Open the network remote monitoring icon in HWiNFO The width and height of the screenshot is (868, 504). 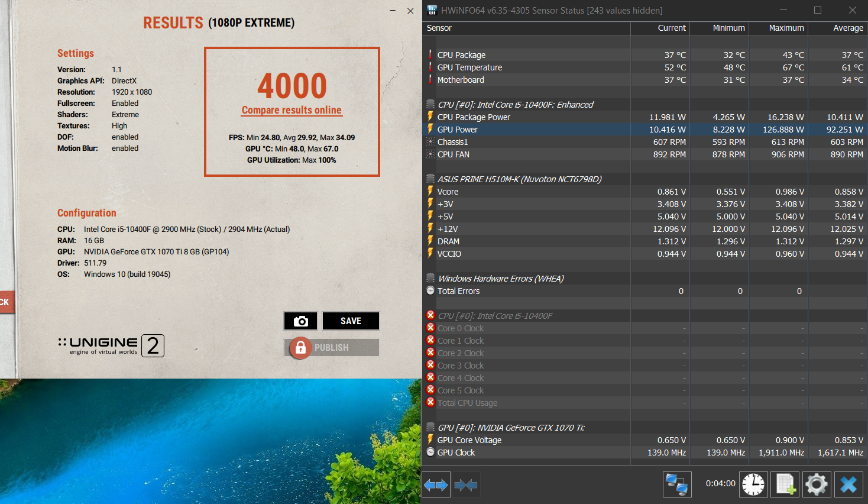coord(676,484)
